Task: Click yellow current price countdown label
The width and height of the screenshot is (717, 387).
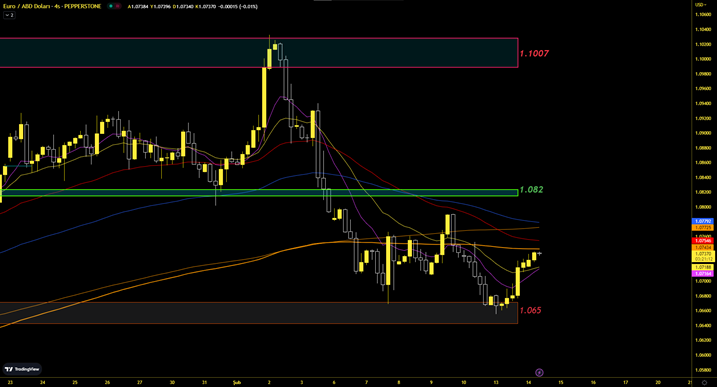Action: click(703, 256)
